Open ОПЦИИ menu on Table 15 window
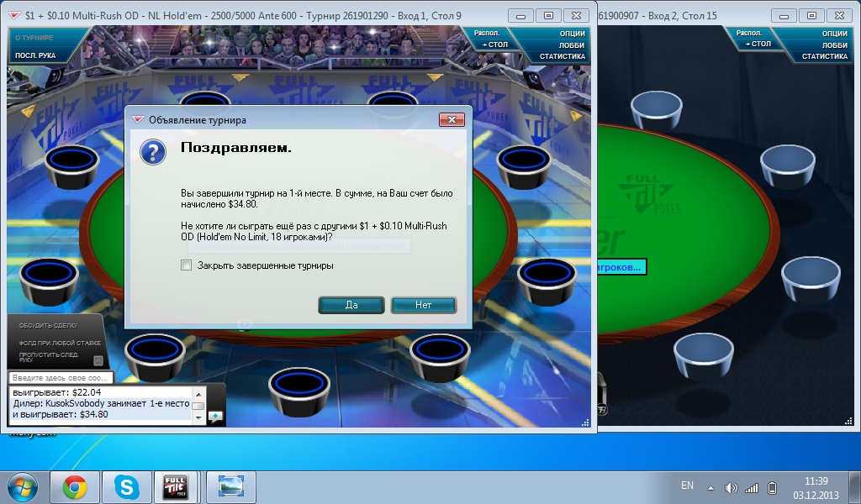 point(835,34)
